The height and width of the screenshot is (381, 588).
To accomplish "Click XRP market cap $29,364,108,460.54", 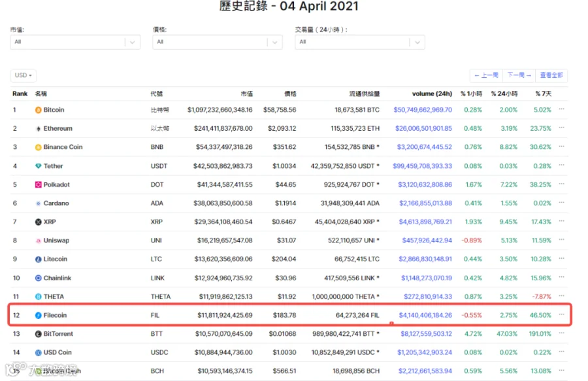I will point(223,222).
